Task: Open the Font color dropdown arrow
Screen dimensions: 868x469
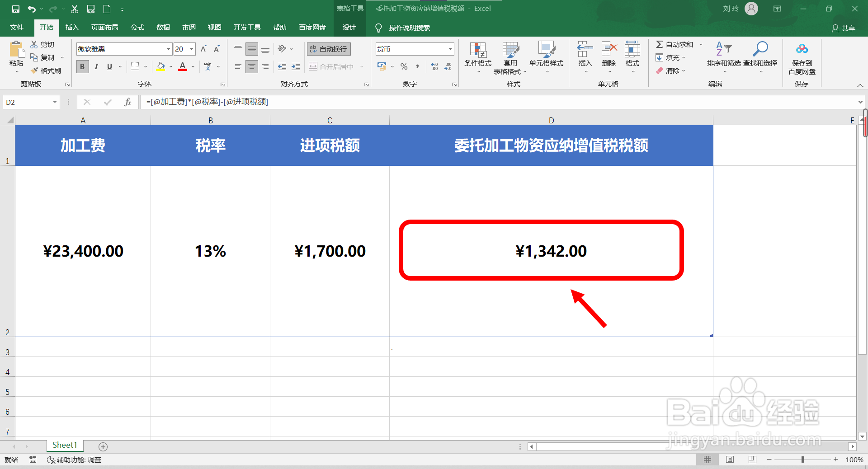Action: click(x=193, y=67)
